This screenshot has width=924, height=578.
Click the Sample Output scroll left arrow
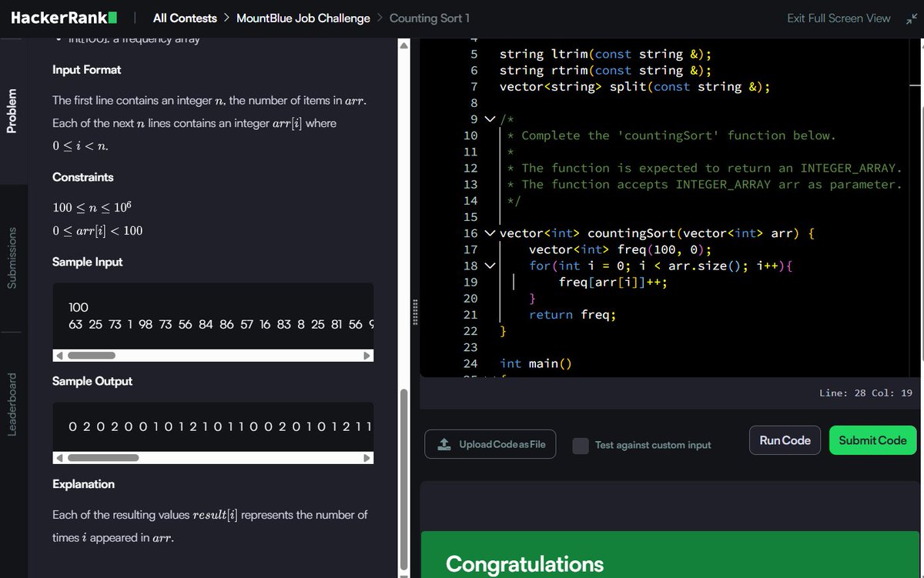click(x=59, y=458)
